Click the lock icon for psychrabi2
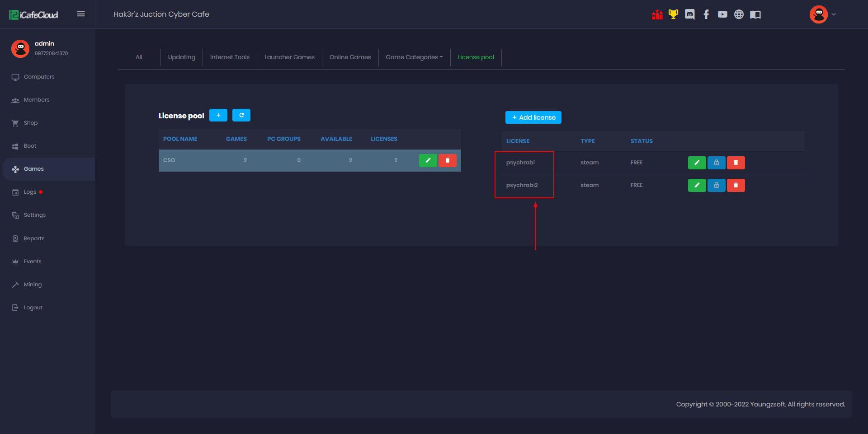This screenshot has width=868, height=434. [x=717, y=185]
